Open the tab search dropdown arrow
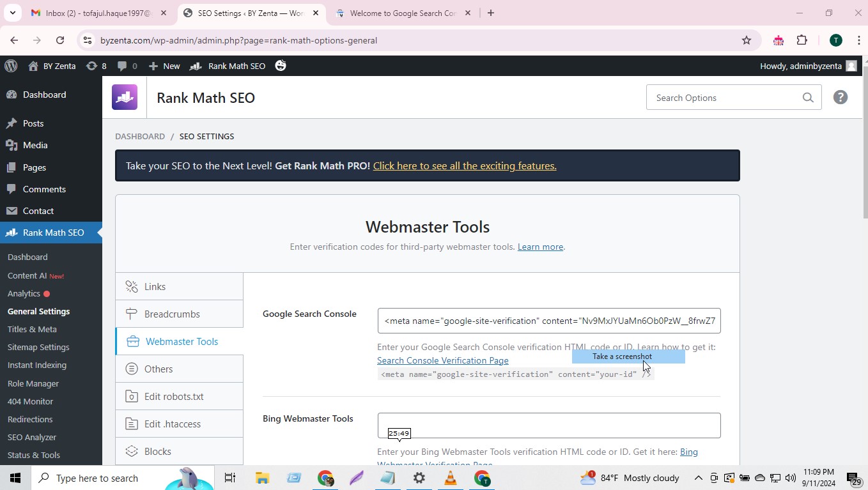The width and height of the screenshot is (868, 490). [x=12, y=13]
